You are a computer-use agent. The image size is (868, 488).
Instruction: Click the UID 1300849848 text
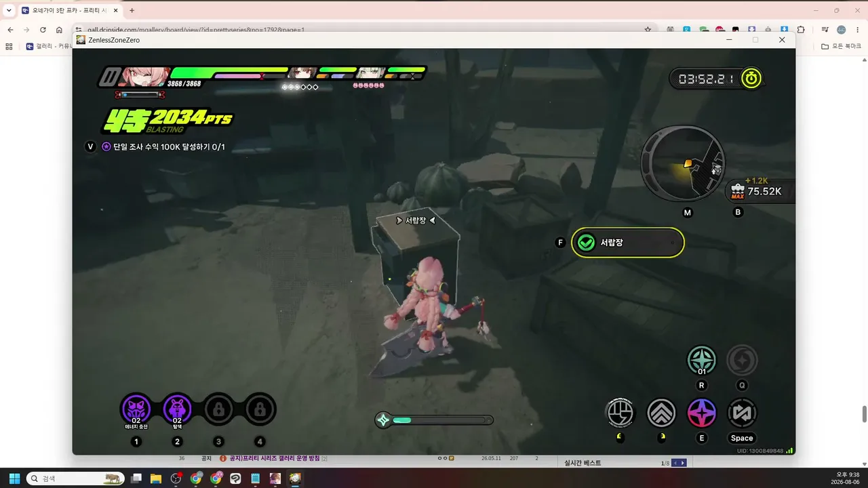pos(760,451)
